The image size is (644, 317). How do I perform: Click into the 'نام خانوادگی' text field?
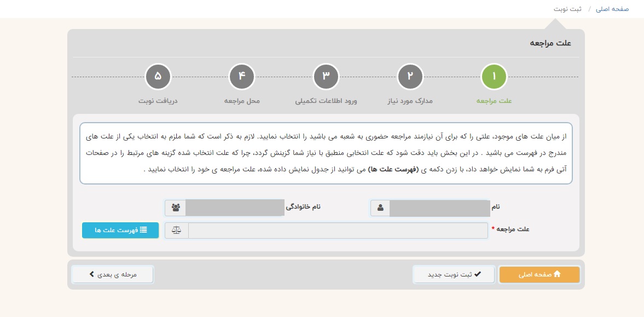(x=234, y=208)
